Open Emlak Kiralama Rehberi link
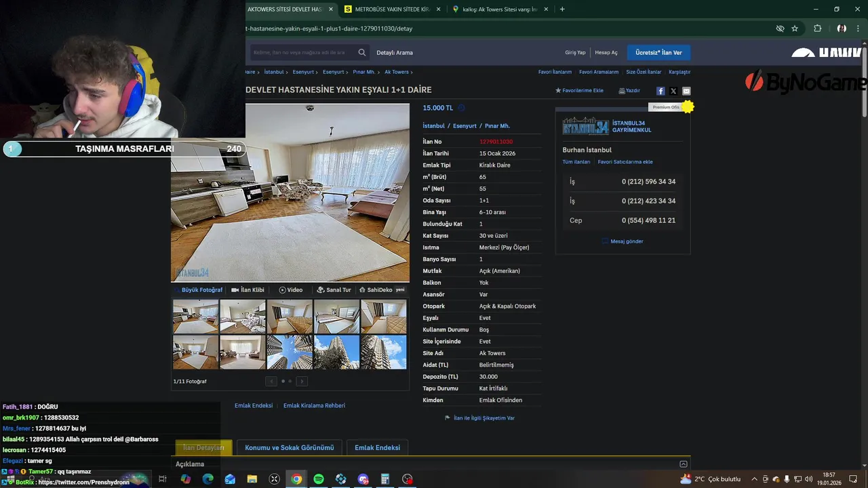 [x=314, y=405]
